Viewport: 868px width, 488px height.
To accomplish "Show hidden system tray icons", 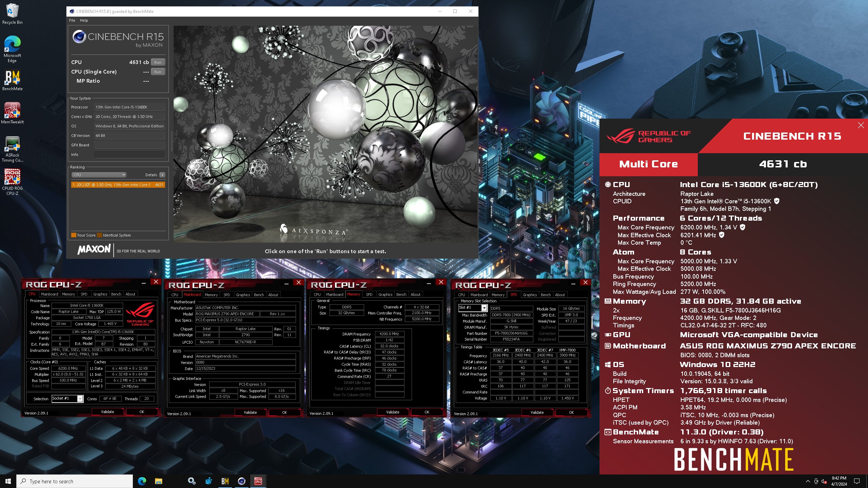I will pyautogui.click(x=808, y=481).
